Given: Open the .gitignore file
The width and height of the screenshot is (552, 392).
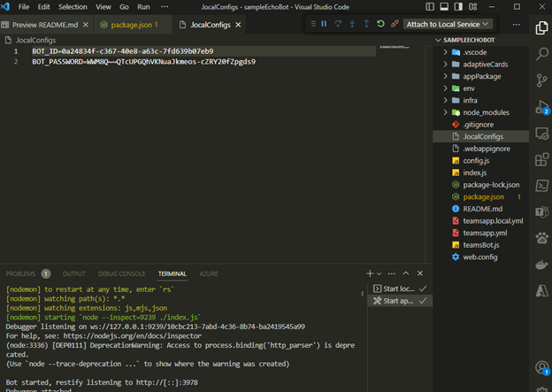Looking at the screenshot, I should (x=481, y=125).
